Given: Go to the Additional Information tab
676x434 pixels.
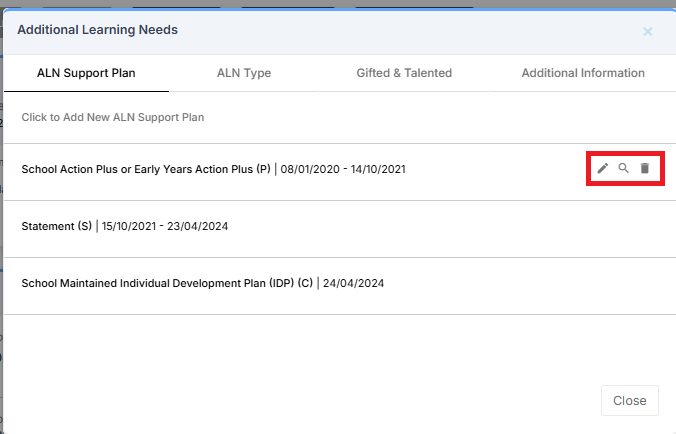Looking at the screenshot, I should point(582,73).
